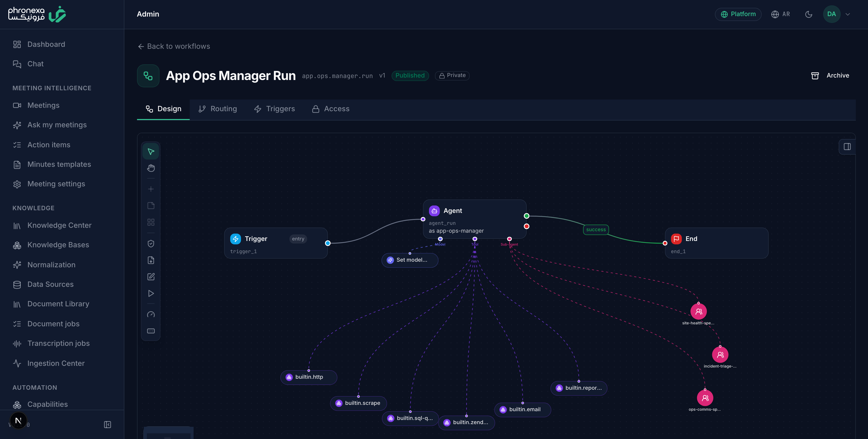
Task: Go back to workflows link
Action: [174, 46]
